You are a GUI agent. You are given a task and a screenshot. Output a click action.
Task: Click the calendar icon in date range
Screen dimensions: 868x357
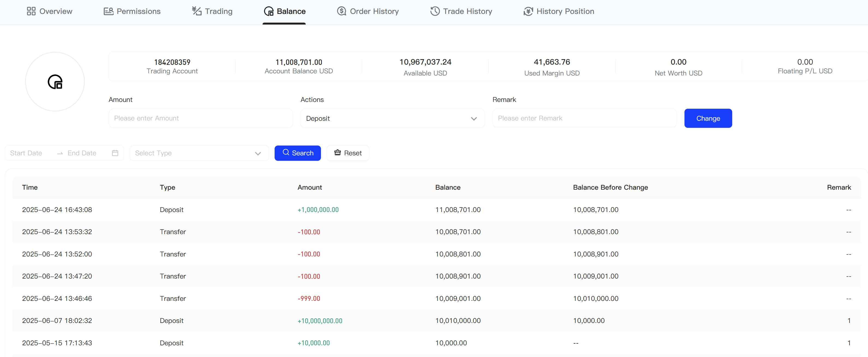[115, 153]
